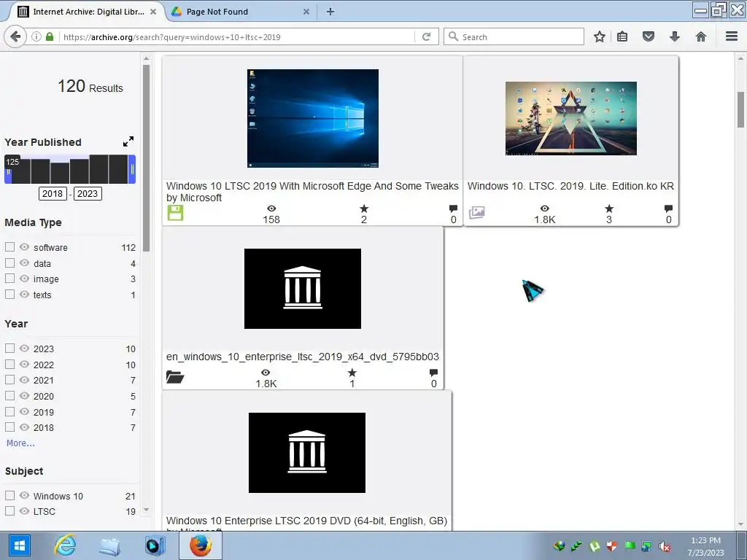747x560 pixels.
Task: Check the Windows 10 subject checkbox
Action: coord(9,495)
